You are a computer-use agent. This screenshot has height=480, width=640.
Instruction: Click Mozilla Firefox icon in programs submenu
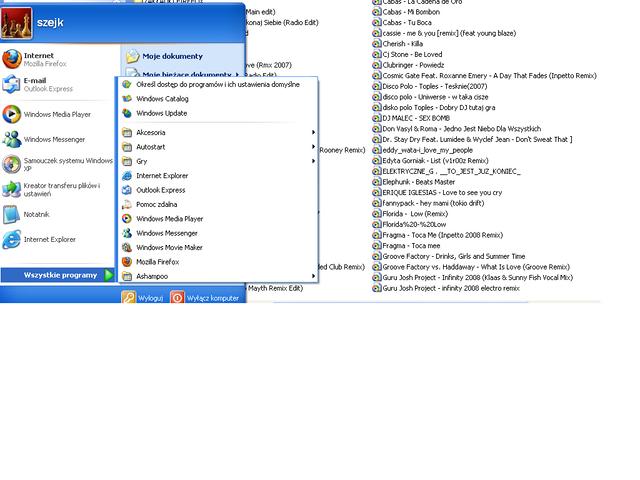(127, 262)
